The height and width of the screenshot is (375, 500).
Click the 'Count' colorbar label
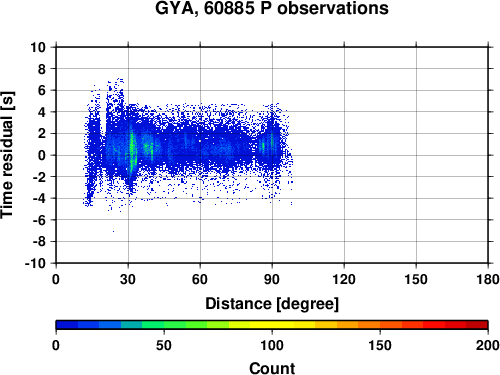pos(272,368)
